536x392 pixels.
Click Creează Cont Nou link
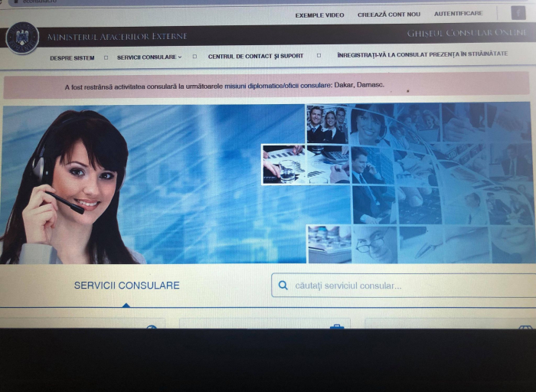click(389, 15)
